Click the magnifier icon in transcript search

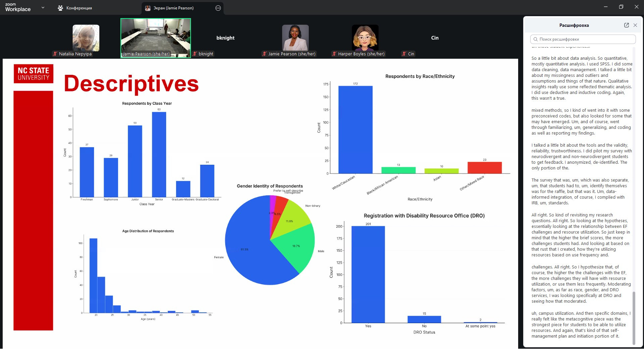(x=536, y=39)
